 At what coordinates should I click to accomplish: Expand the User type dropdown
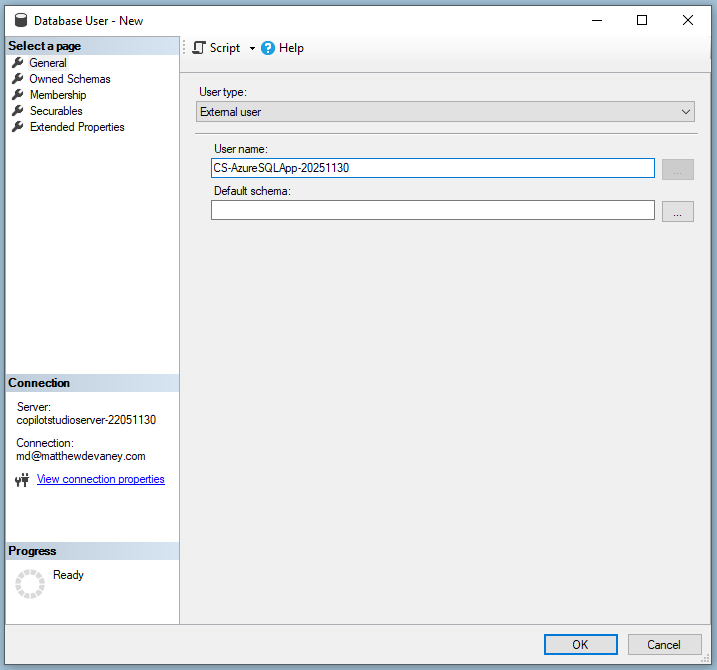click(445, 112)
